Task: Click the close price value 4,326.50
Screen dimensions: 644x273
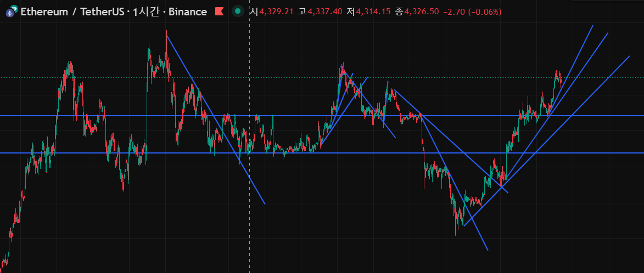Action: [x=422, y=12]
